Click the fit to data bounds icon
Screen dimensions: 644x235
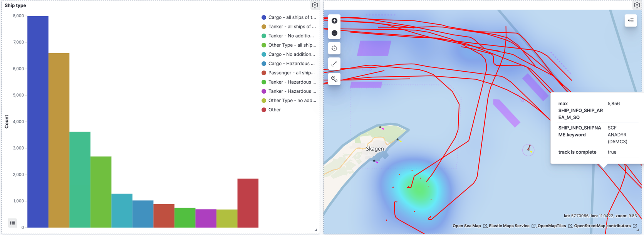click(334, 49)
